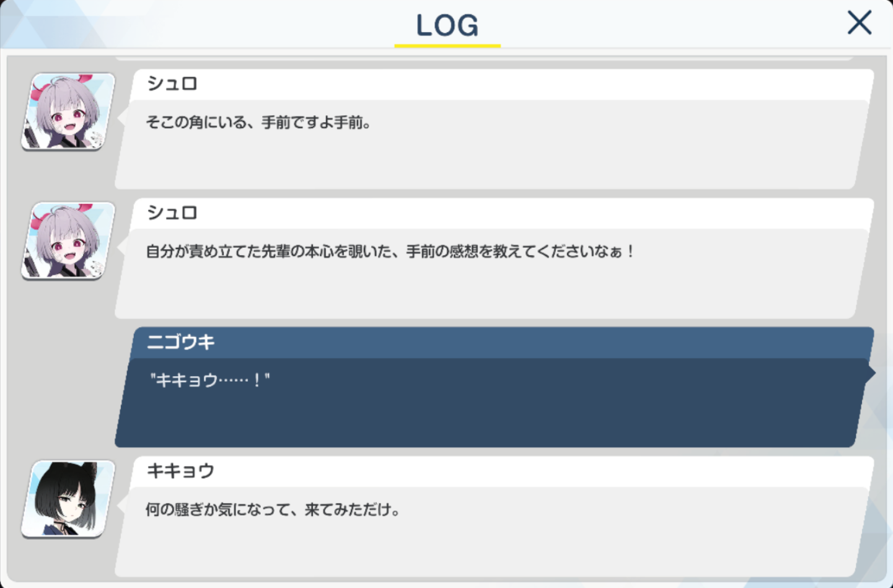The image size is (893, 588).
Task: Select the キキョウ name label
Action: coord(180,471)
